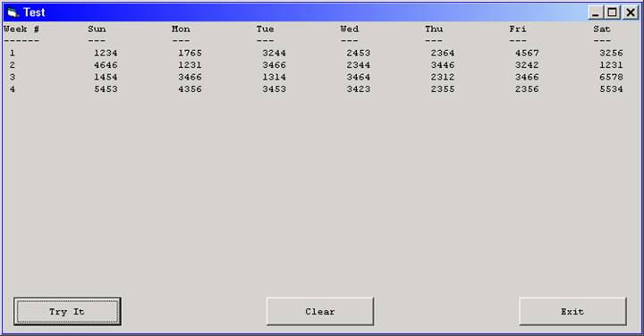Select the 'Mon' column header
Image resolution: width=644 pixels, height=336 pixels.
point(181,29)
